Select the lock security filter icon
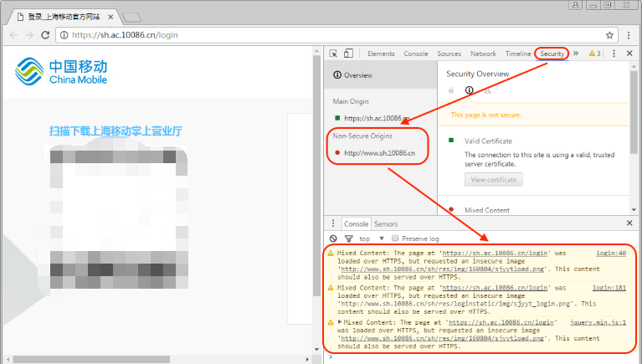This screenshot has width=642, height=364. (451, 90)
